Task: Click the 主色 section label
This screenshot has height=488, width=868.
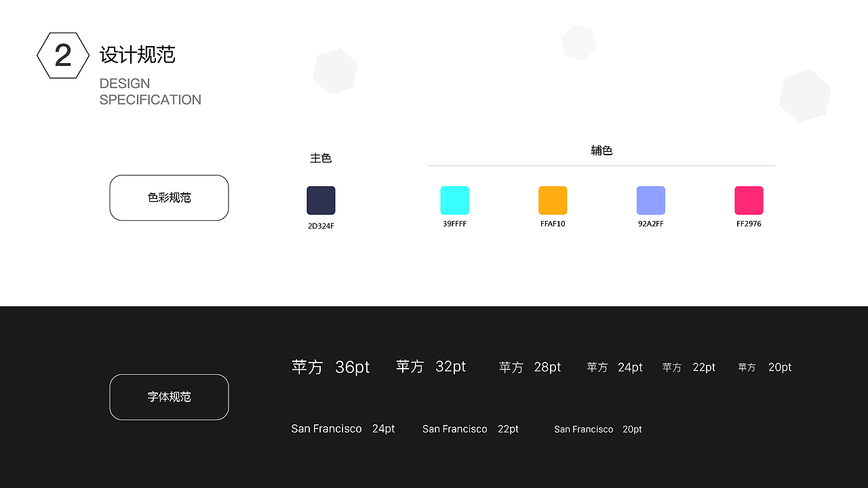Action: 321,158
